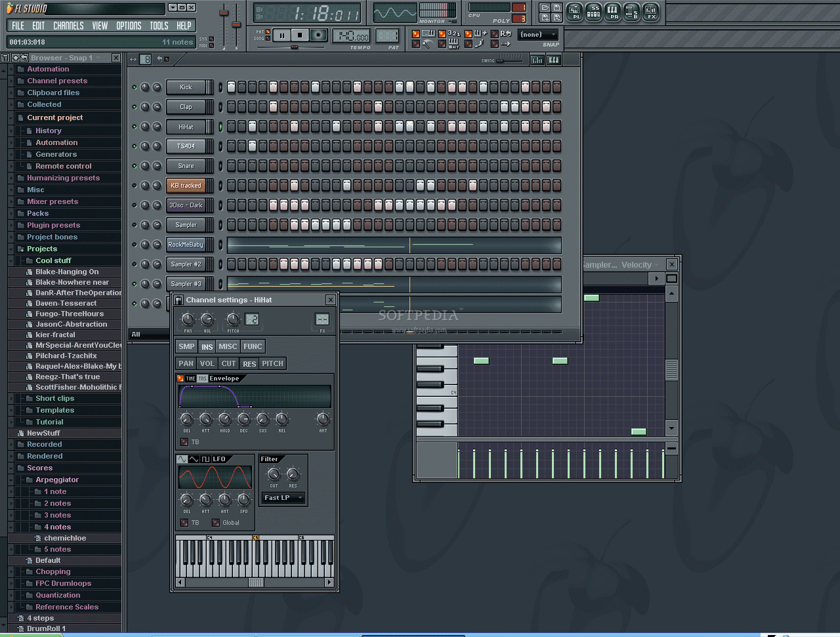This screenshot has height=637, width=840.
Task: Open the OPTIONS menu
Action: tap(129, 26)
